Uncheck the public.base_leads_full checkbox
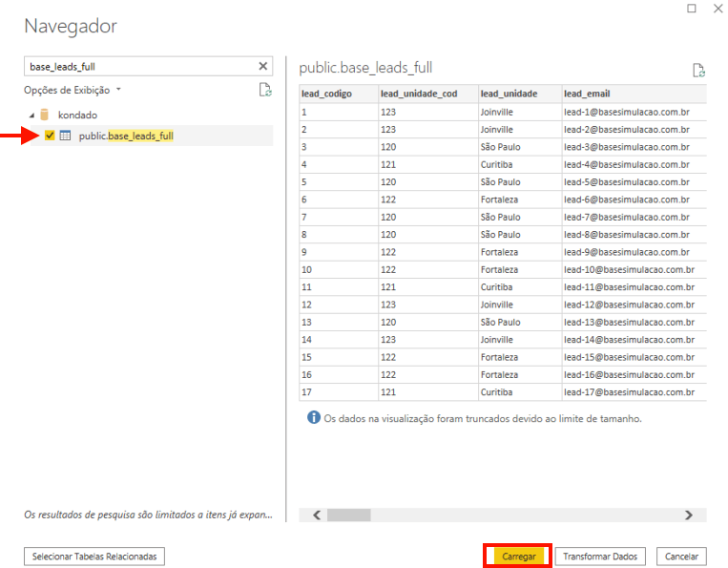728x568 pixels. [50, 137]
